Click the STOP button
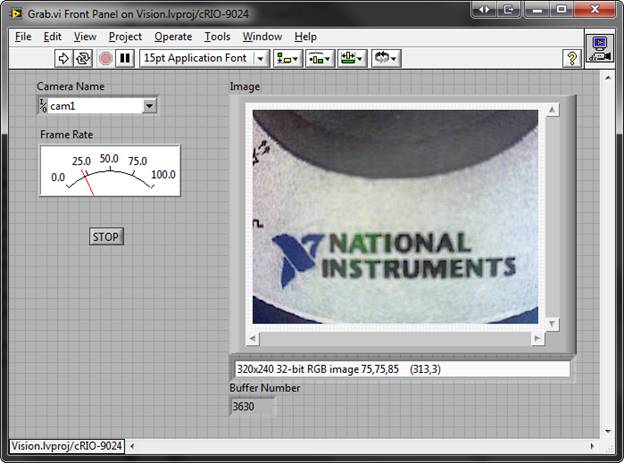The width and height of the screenshot is (624, 463). 106,236
